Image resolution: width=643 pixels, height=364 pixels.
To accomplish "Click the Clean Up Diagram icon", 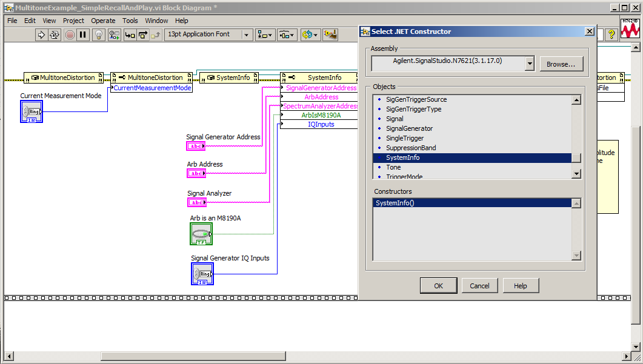I will point(330,35).
